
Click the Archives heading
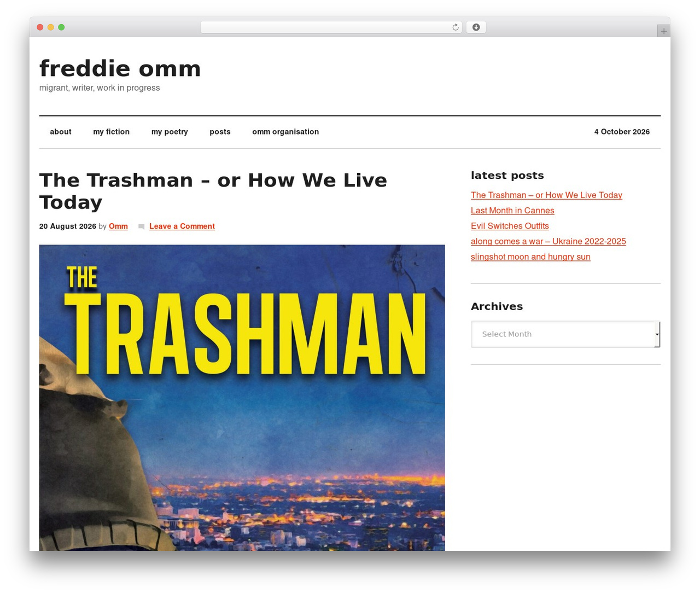point(497,306)
